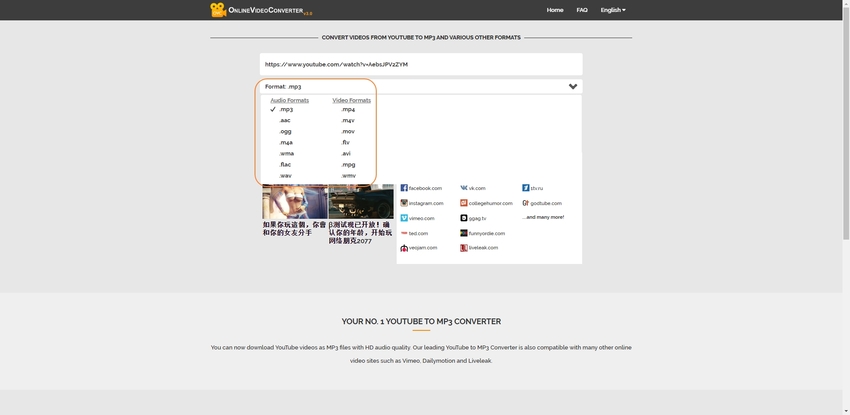The width and height of the screenshot is (850, 415).
Task: Choose the .mov video format
Action: (x=347, y=132)
